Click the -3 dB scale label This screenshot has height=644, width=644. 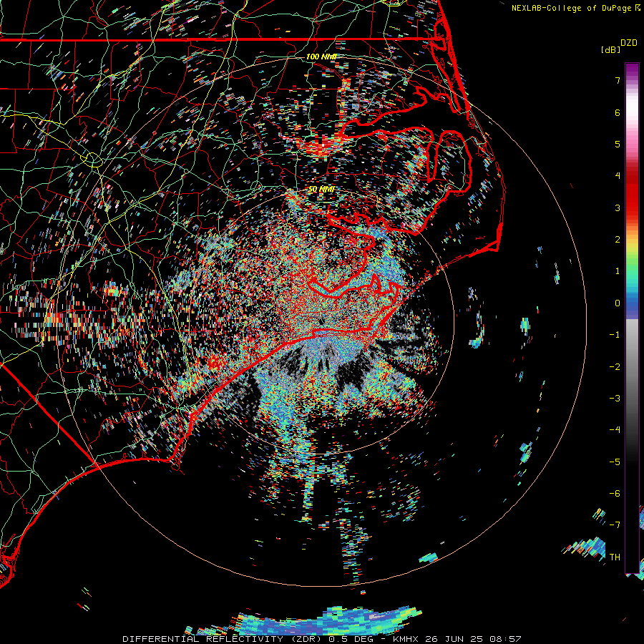[x=615, y=399]
